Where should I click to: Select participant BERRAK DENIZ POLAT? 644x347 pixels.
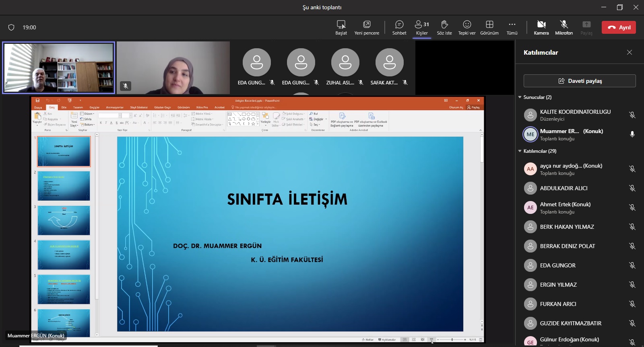click(x=580, y=246)
